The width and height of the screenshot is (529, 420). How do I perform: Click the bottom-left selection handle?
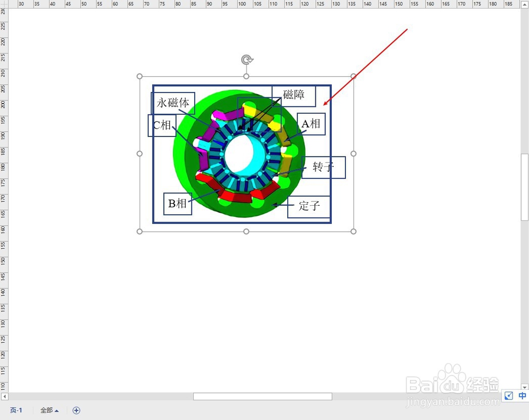pos(140,231)
